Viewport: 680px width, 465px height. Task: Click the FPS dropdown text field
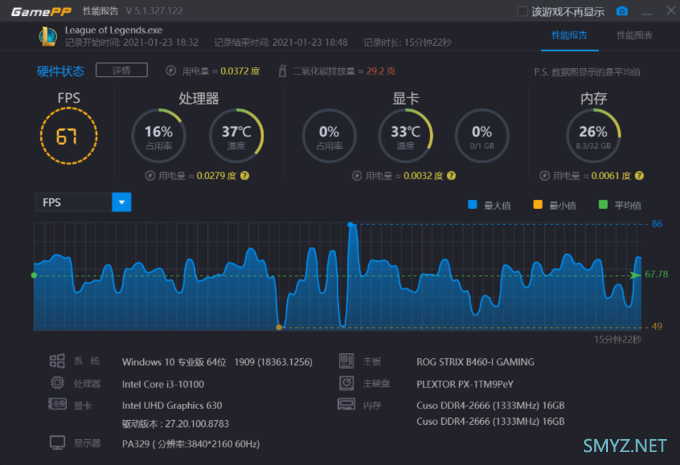(x=73, y=202)
